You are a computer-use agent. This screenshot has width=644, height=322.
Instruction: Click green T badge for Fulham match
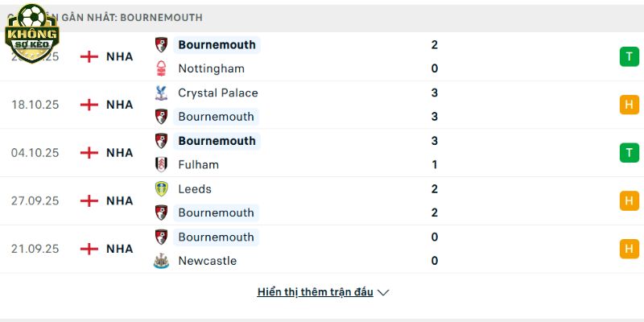tap(629, 152)
